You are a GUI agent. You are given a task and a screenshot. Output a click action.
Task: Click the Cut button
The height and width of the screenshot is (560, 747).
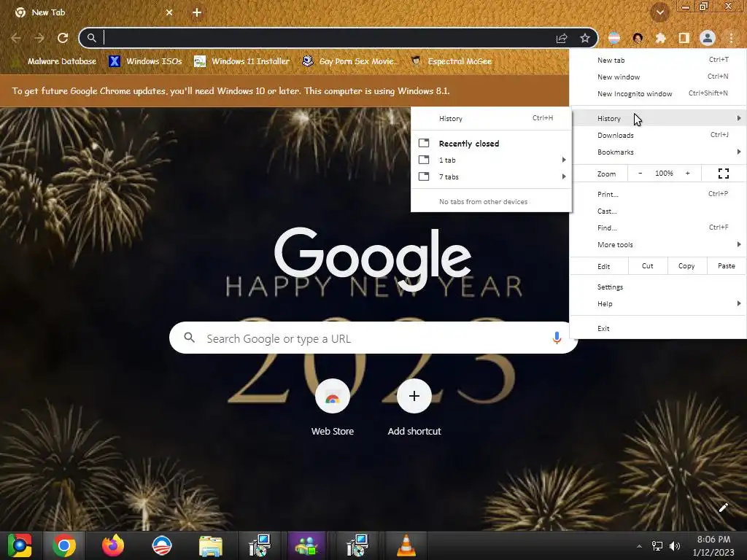click(648, 266)
